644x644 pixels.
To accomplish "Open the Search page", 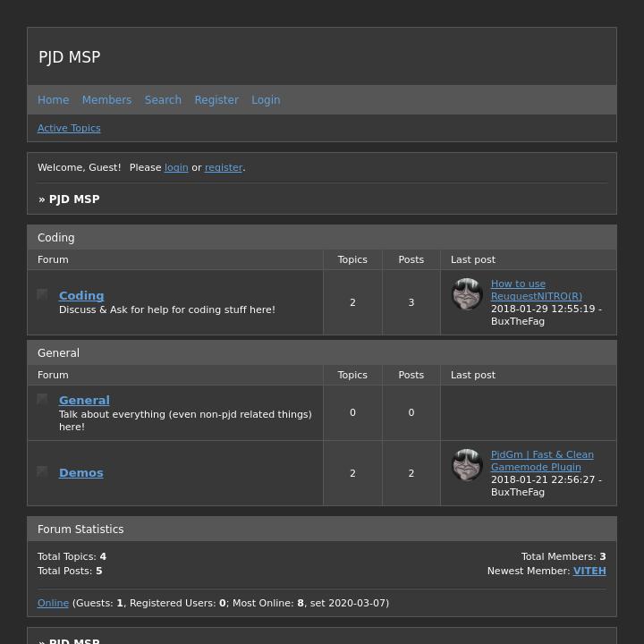I will tap(163, 100).
